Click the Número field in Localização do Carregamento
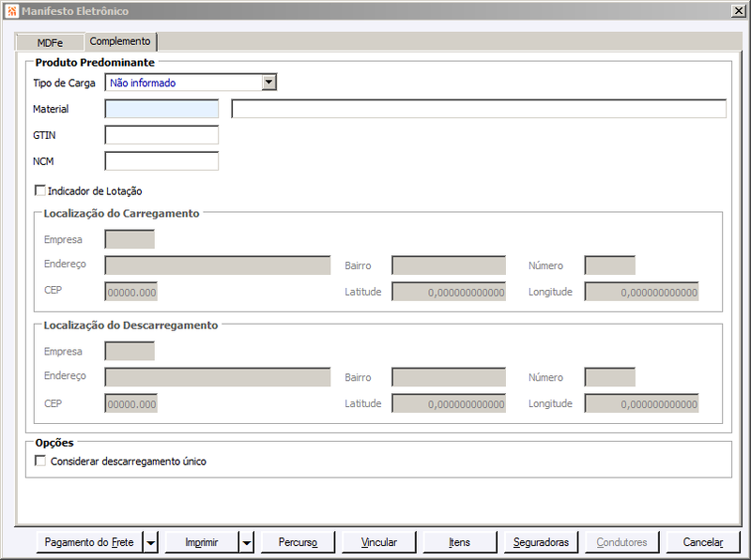The height and width of the screenshot is (560, 751). (609, 265)
